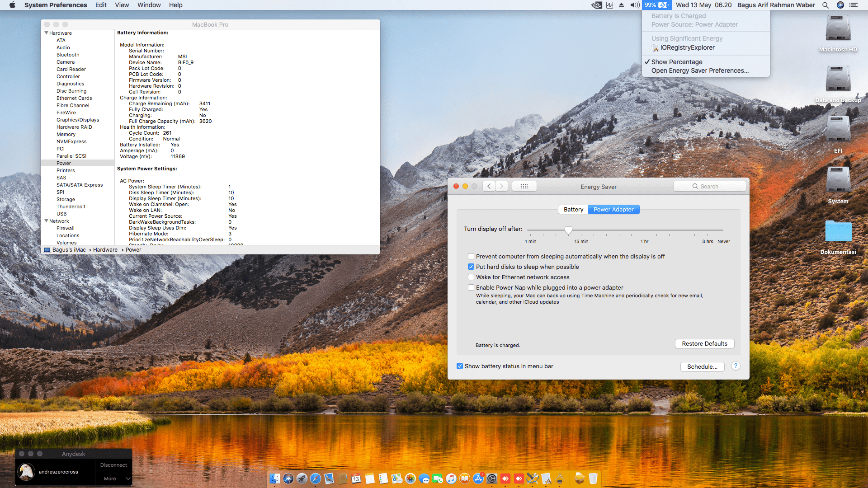Viewport: 868px width, 488px height.
Task: Open iTunes from the dock
Action: [x=451, y=479]
